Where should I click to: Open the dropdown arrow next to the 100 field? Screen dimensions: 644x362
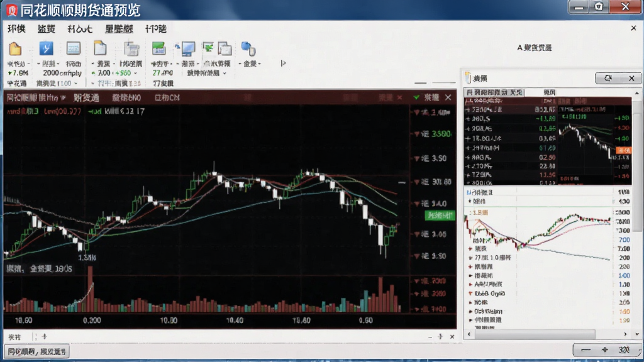click(x=76, y=84)
